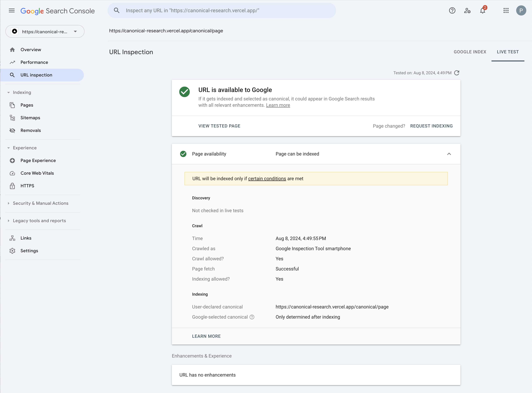Open the Google apps grid
The image size is (532, 393).
(x=506, y=10)
